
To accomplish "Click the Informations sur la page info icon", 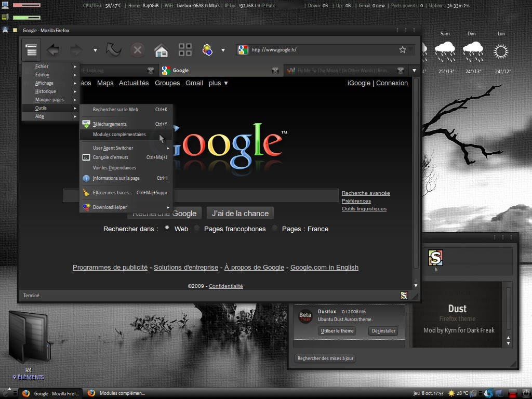I will click(x=86, y=178).
